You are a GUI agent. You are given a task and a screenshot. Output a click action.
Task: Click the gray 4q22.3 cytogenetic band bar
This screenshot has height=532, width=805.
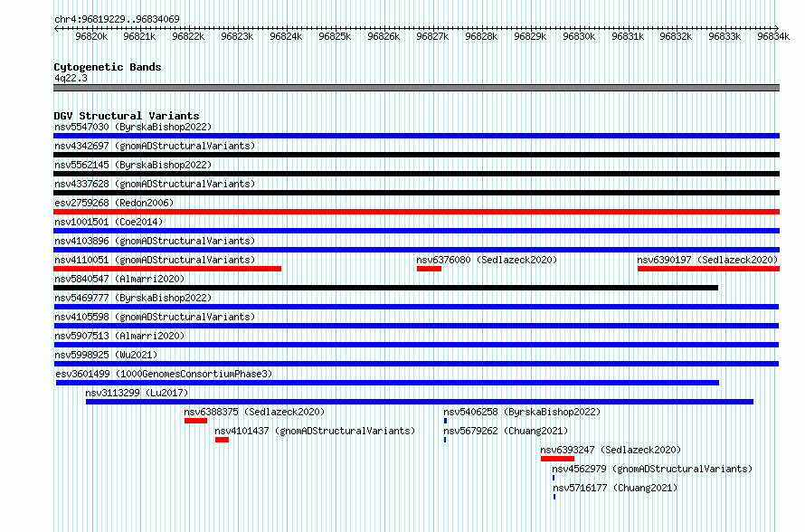point(416,88)
